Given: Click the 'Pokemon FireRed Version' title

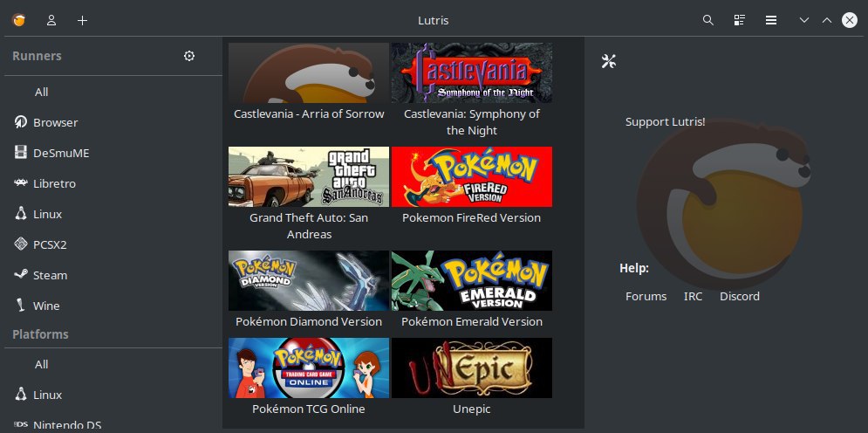Looking at the screenshot, I should pyautogui.click(x=472, y=217).
